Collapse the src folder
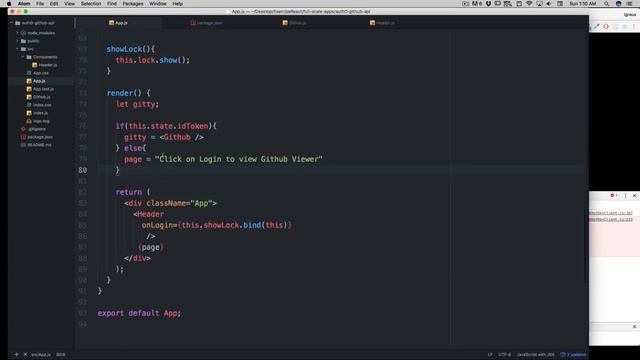 tap(17, 49)
